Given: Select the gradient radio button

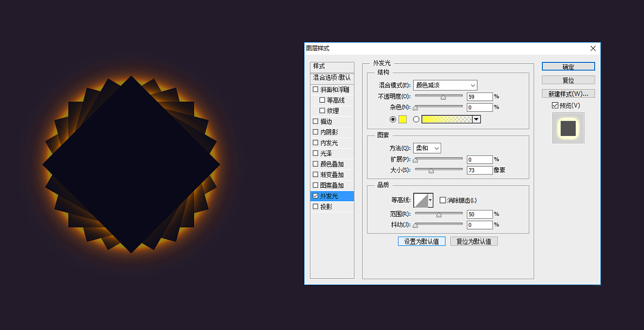Looking at the screenshot, I should coord(416,119).
